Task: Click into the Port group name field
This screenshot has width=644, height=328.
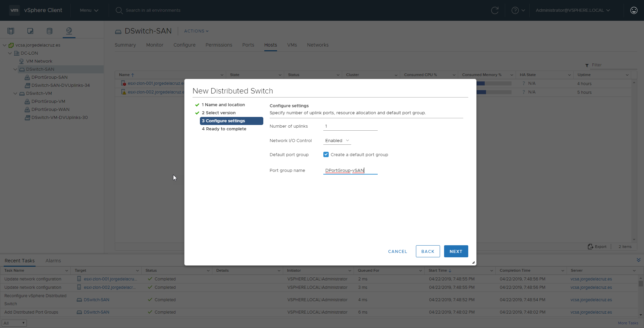Action: pyautogui.click(x=351, y=171)
